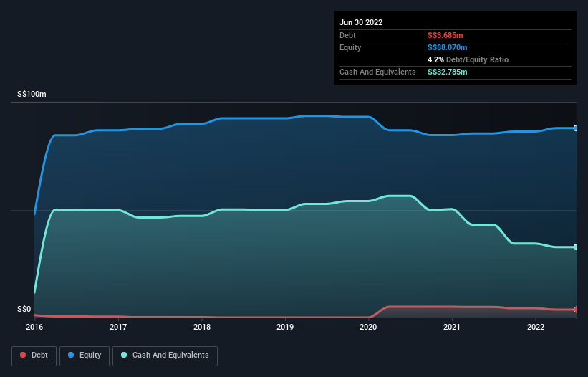The height and width of the screenshot is (377, 588).
Task: Select the Equity endpoint marker on chart
Action: pos(576,128)
